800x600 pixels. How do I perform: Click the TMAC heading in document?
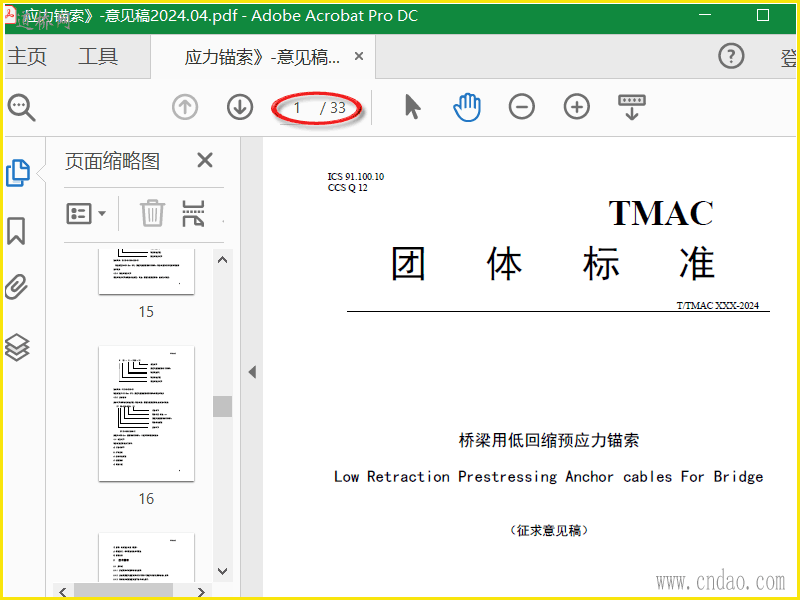(x=661, y=213)
